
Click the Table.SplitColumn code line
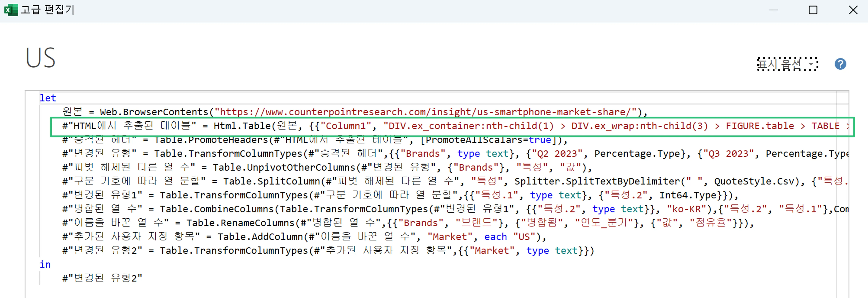pyautogui.click(x=455, y=181)
